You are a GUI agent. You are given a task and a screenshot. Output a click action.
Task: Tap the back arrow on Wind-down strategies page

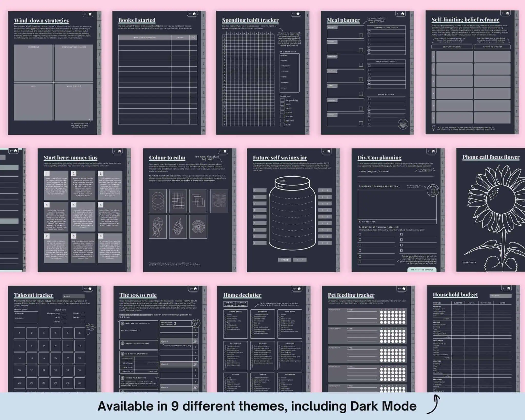click(x=86, y=14)
